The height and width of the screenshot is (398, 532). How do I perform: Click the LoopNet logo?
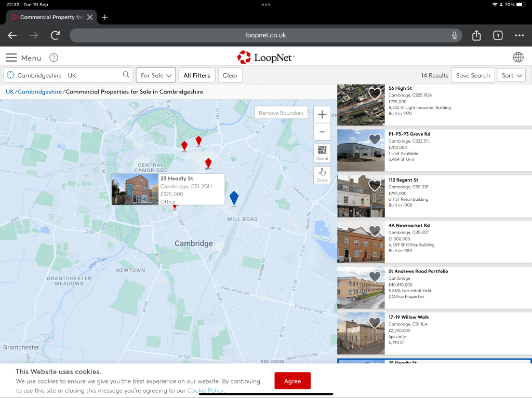point(265,57)
